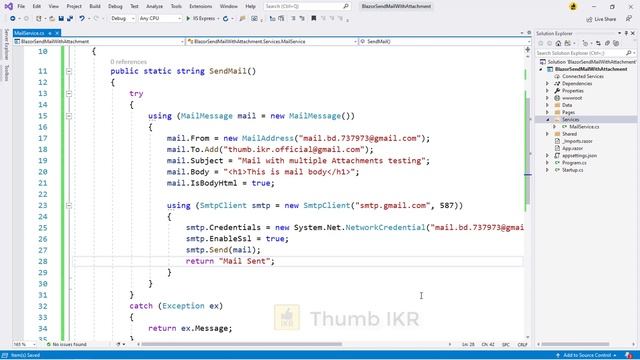The image size is (640, 360).
Task: Open the project navigation dropdown BlazorSendMailWithAttachment
Action: [x=99, y=42]
